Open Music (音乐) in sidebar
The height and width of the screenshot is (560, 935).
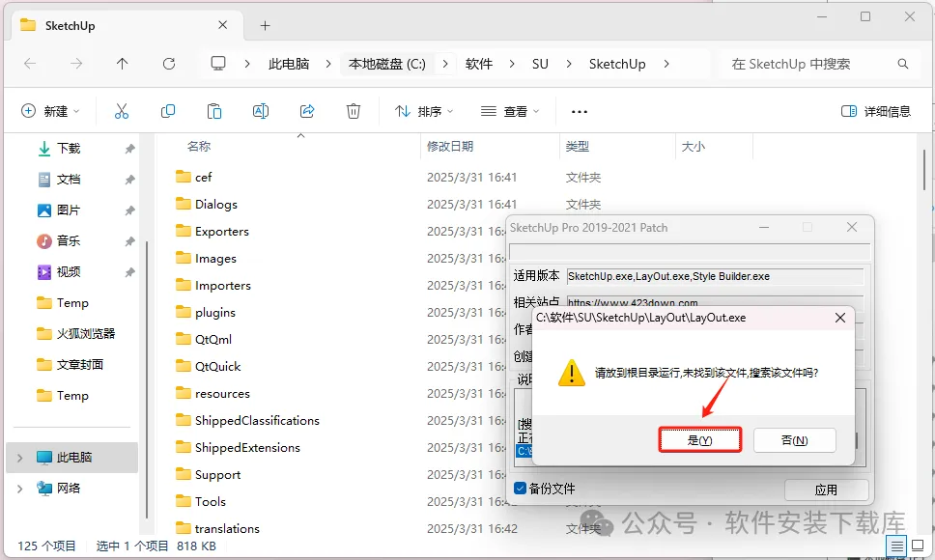tap(68, 241)
